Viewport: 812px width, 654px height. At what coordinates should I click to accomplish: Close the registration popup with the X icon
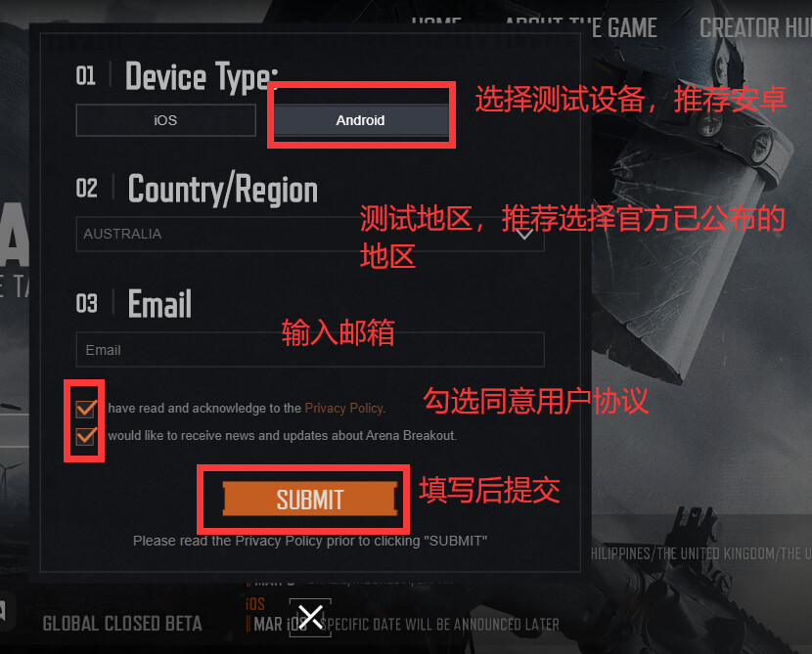pyautogui.click(x=310, y=617)
